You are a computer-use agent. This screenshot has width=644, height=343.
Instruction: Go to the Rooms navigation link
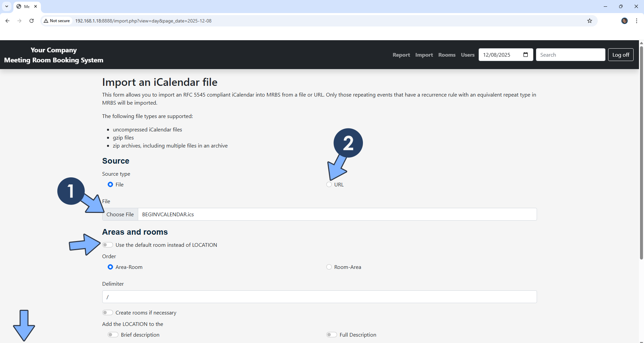click(x=447, y=55)
